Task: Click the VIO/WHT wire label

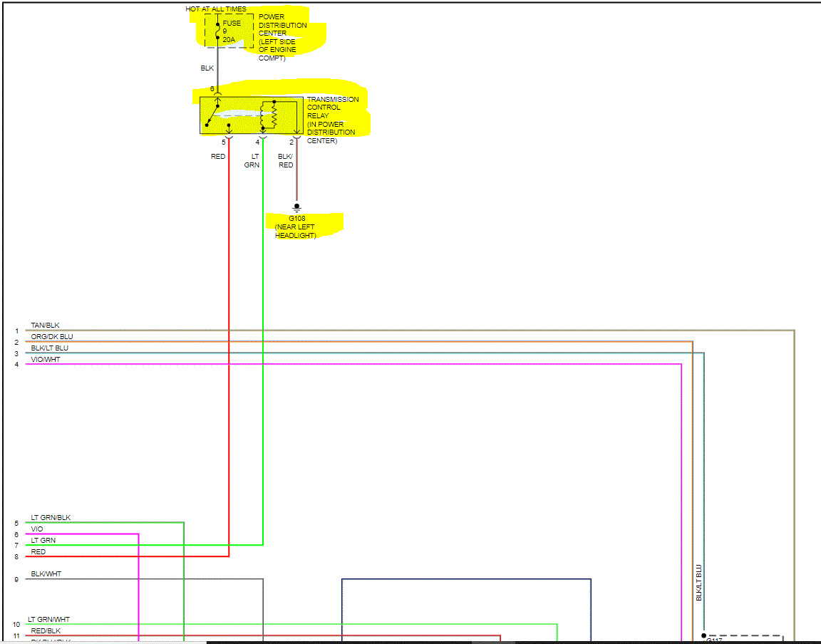Action: [x=45, y=360]
